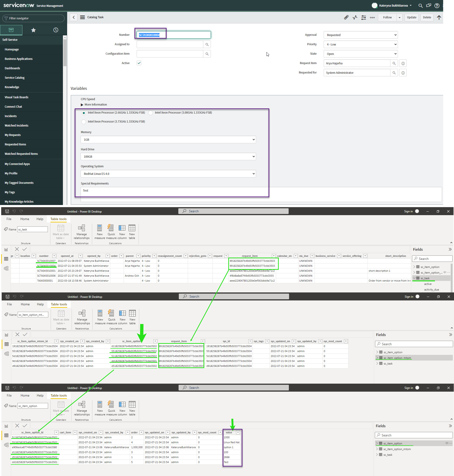The height and width of the screenshot is (476, 454).
Task: Click the attachment paperclip icon
Action: pyautogui.click(x=346, y=17)
